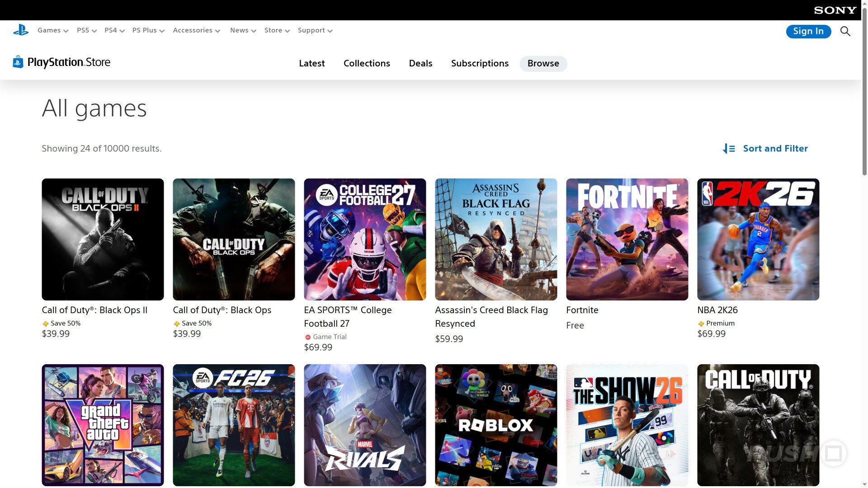Open the Fortnite title link
This screenshot has width=868, height=488.
point(582,310)
